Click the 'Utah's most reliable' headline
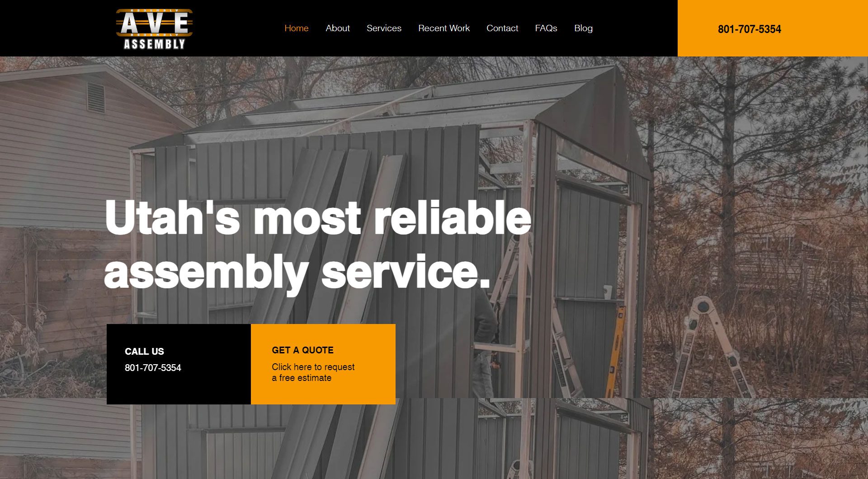The width and height of the screenshot is (868, 479). click(x=318, y=218)
